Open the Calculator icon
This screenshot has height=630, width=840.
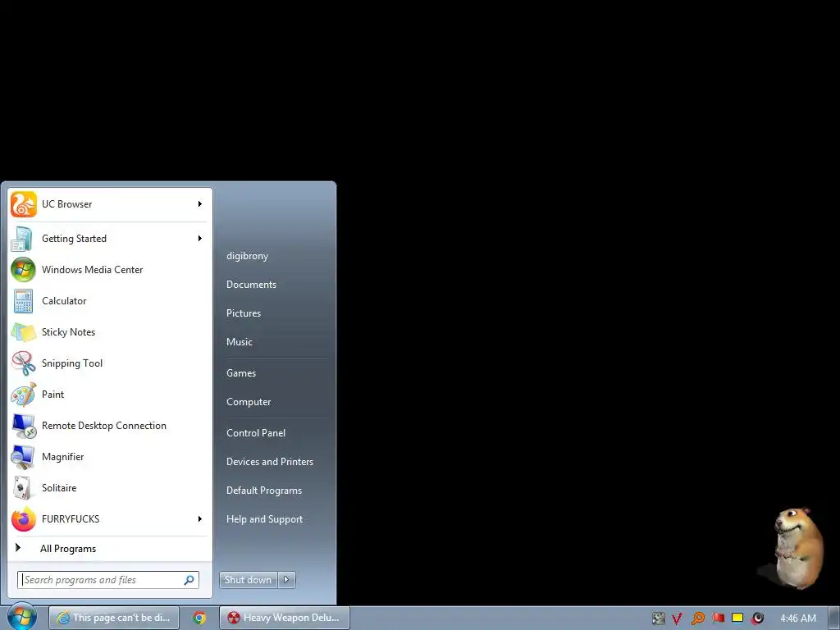pos(23,300)
